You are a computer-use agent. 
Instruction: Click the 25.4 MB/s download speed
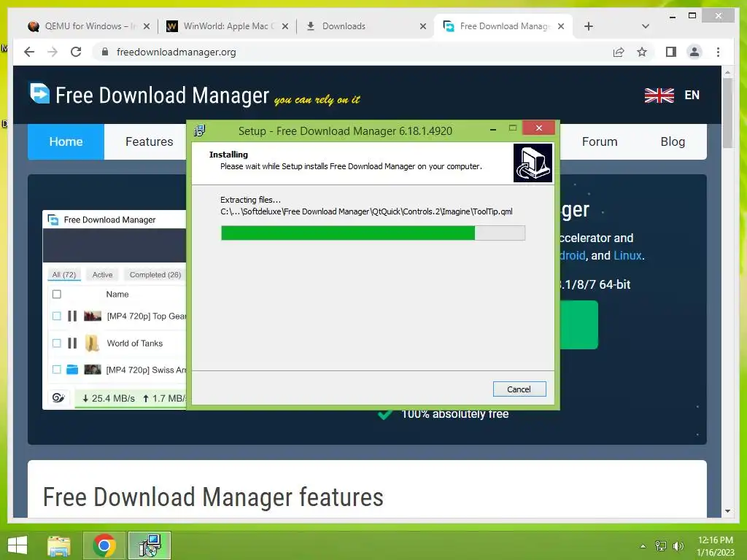point(109,399)
